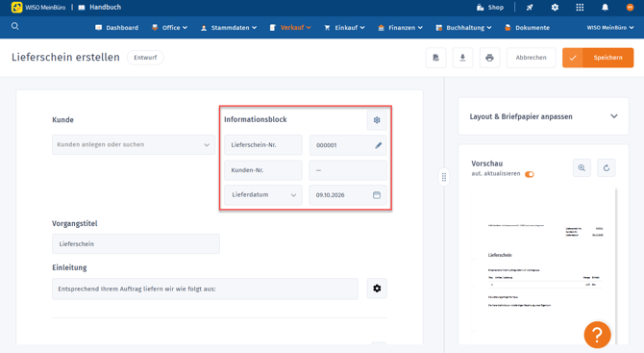
Task: Click Abbrechen
Action: click(x=531, y=58)
